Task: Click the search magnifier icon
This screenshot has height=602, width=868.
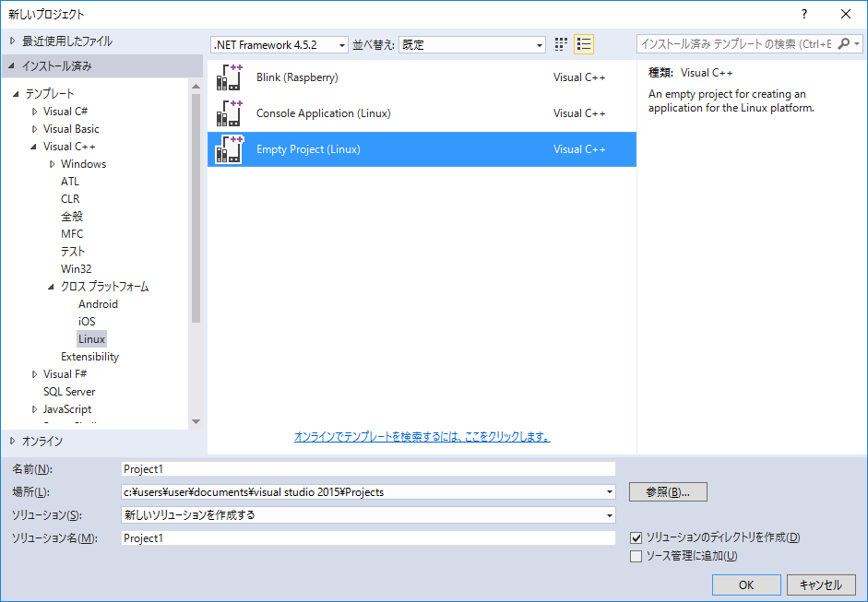Action: (844, 43)
